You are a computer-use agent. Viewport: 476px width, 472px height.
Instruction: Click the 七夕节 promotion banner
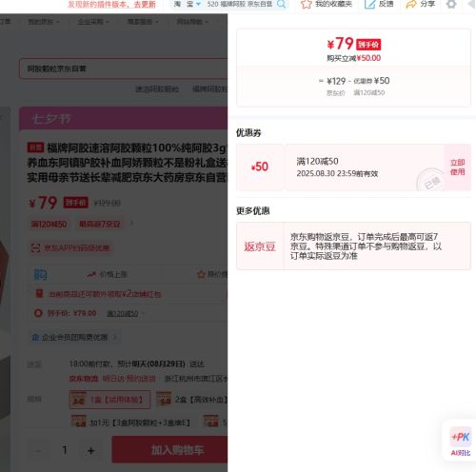coord(124,119)
